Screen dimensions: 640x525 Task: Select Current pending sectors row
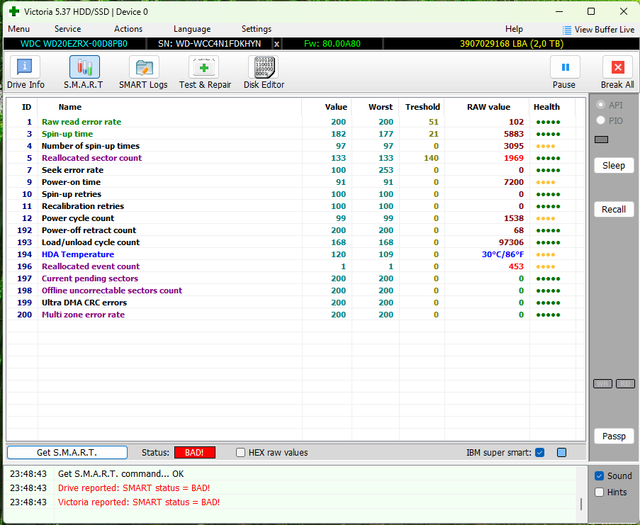296,278
